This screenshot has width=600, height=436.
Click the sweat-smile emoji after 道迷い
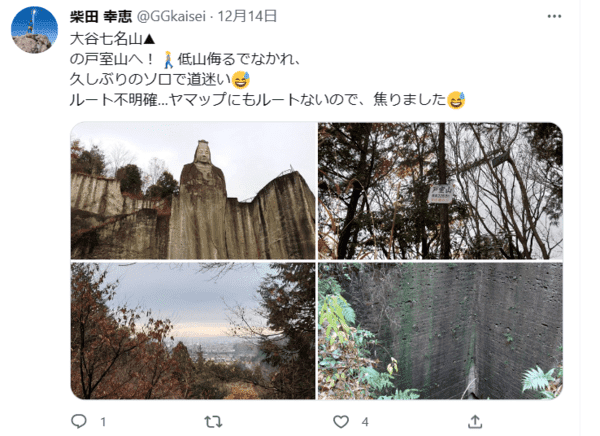pyautogui.click(x=241, y=80)
